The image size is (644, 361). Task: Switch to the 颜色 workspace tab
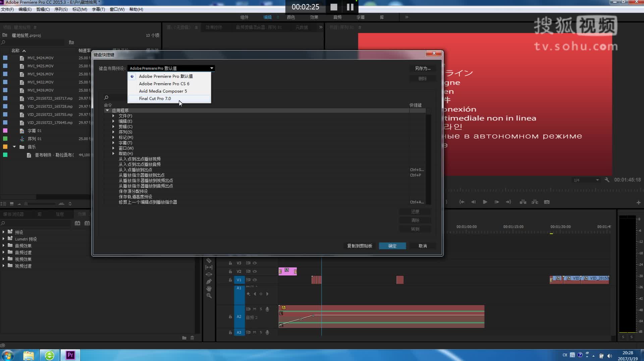point(291,17)
